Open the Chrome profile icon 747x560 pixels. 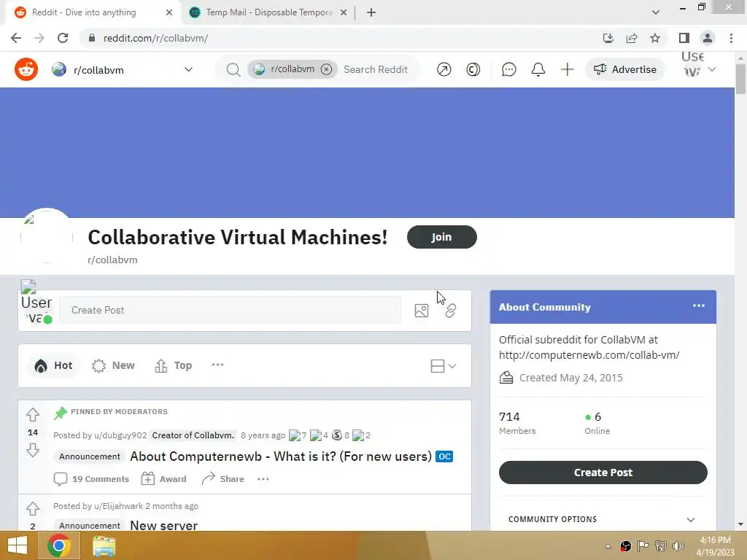tap(708, 38)
